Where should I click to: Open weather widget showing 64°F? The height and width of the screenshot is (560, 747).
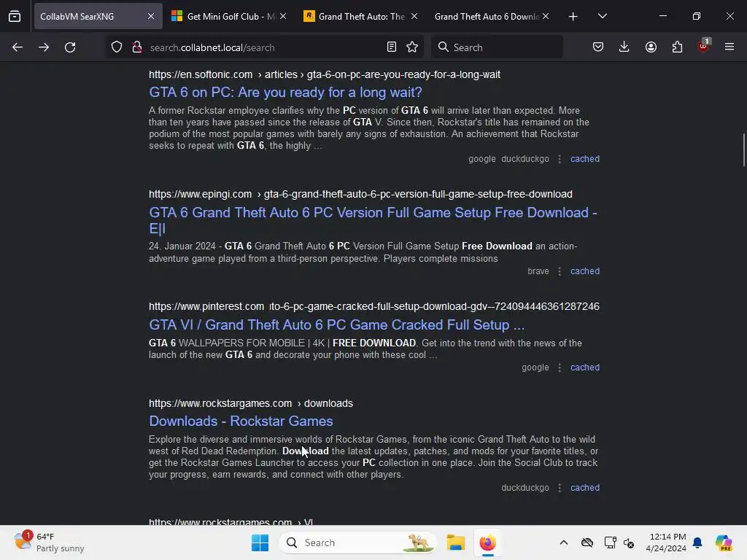pyautogui.click(x=49, y=542)
